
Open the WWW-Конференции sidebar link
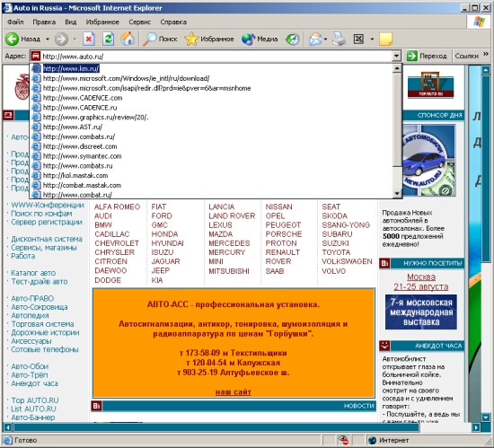(x=48, y=205)
